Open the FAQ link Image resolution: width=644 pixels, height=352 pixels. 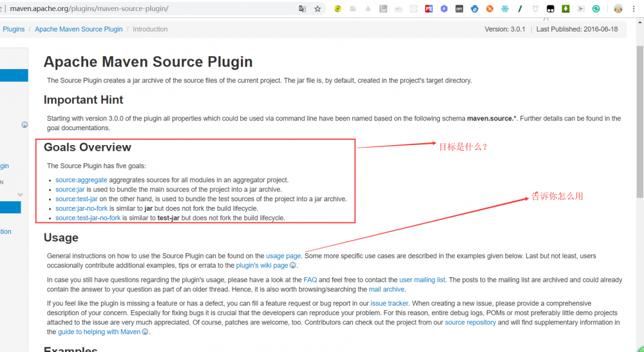[x=310, y=280]
